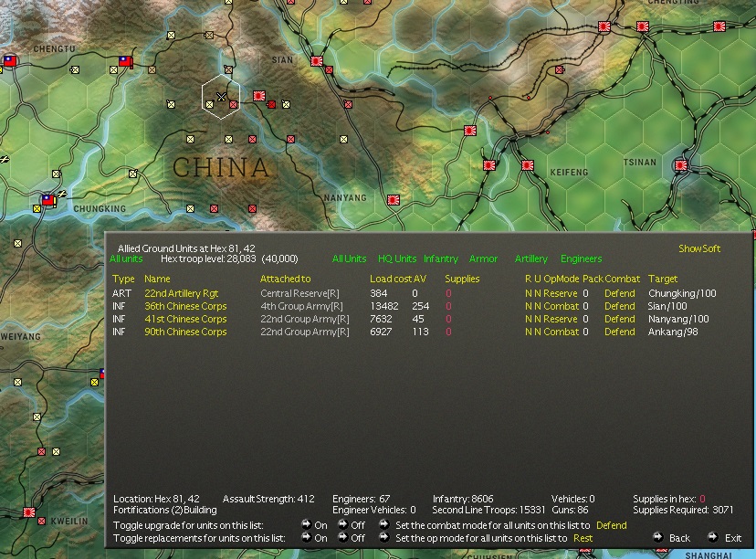
Task: Filter list by Engineers
Action: (x=581, y=258)
